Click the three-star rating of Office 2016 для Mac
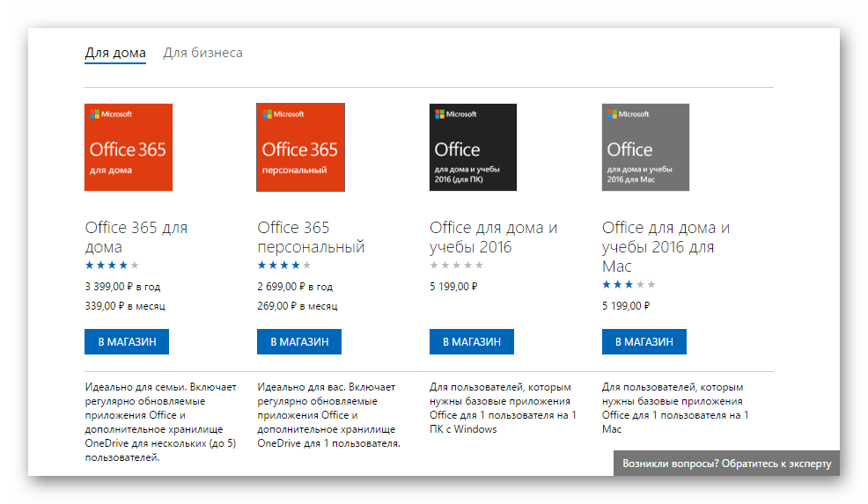Viewport: 868px width, 504px height. (x=629, y=284)
